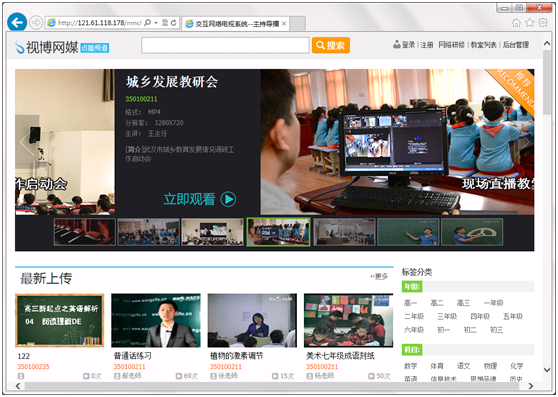Click the browser forward arrow button
The image size is (558, 397).
(36, 23)
